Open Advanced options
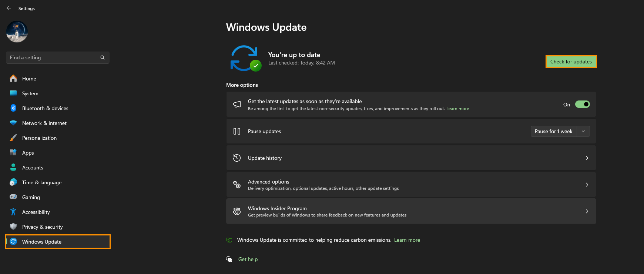 tap(411, 185)
